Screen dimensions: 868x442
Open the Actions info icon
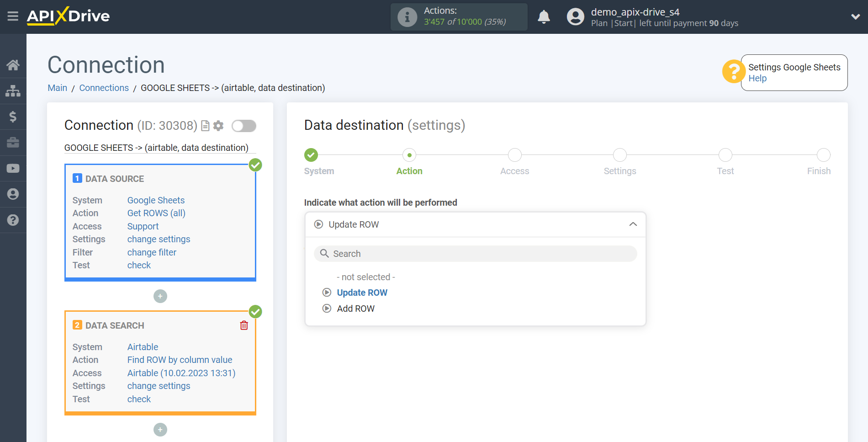(407, 17)
